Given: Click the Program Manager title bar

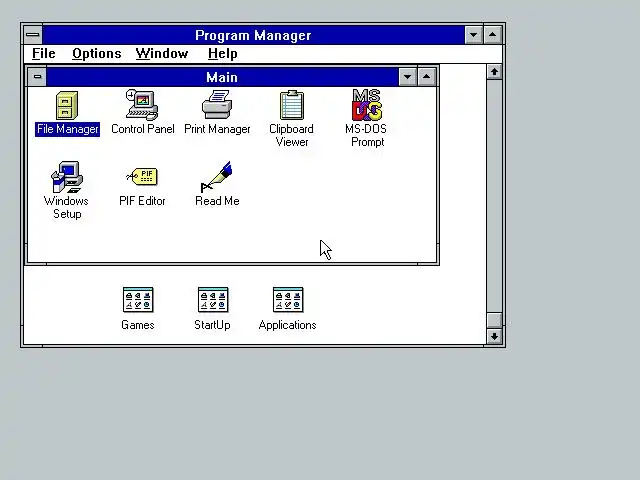Looking at the screenshot, I should (x=253, y=35).
